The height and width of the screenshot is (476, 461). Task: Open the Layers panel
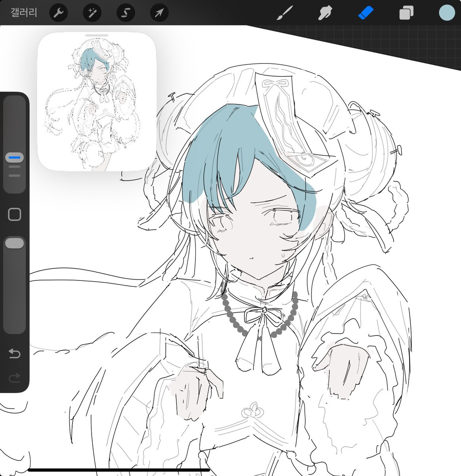point(406,13)
